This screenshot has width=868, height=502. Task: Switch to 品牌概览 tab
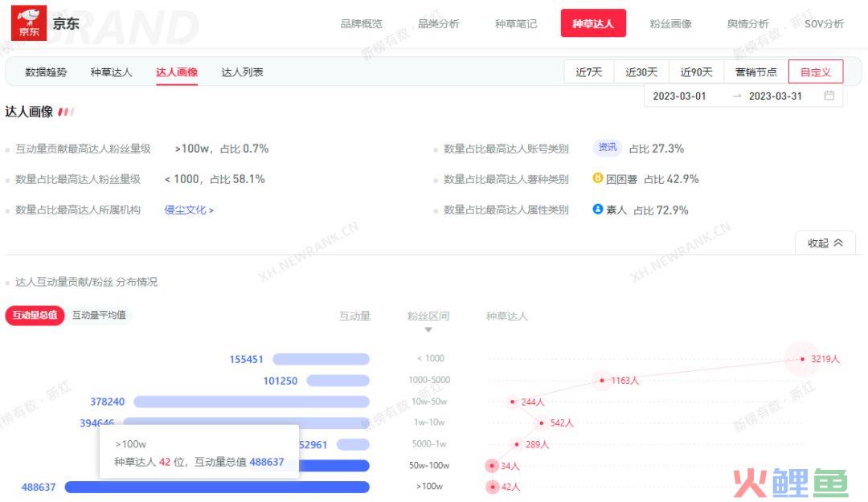click(x=361, y=24)
